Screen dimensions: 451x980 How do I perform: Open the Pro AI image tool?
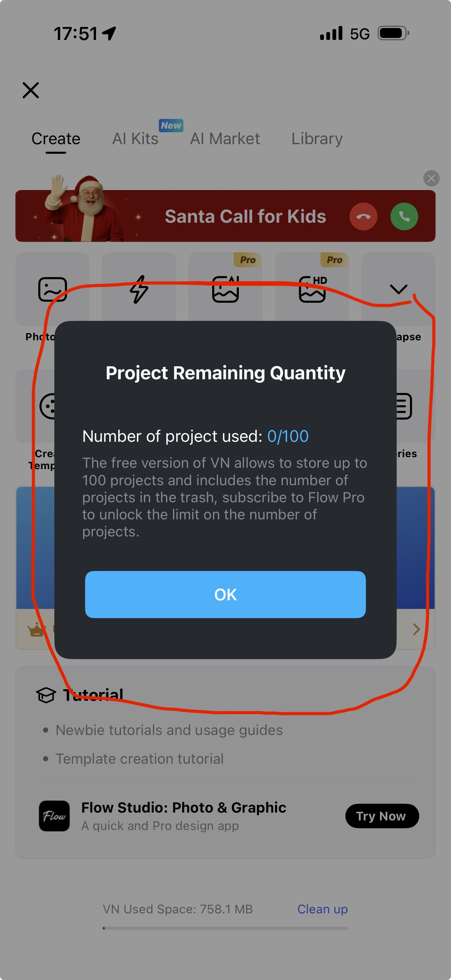225,289
